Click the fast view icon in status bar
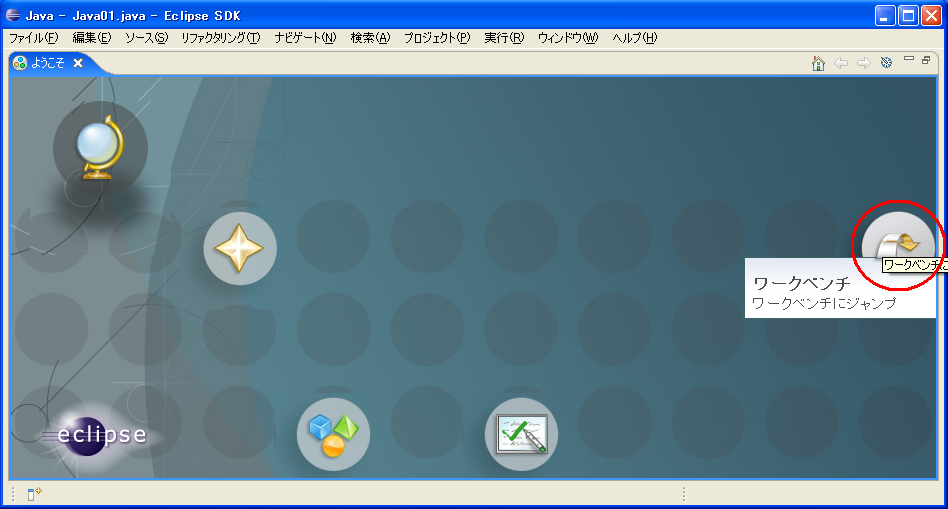The width and height of the screenshot is (948, 509). (34, 494)
